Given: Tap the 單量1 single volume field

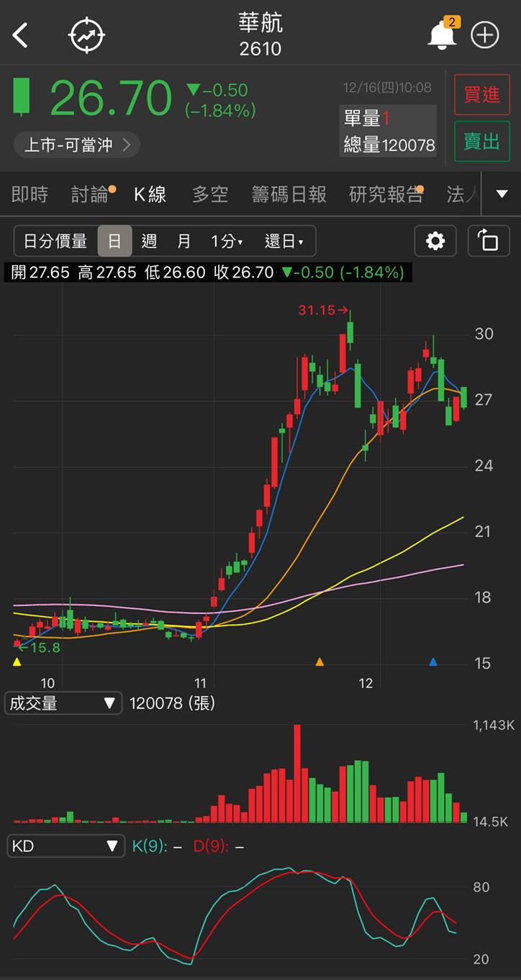Looking at the screenshot, I should [366, 118].
